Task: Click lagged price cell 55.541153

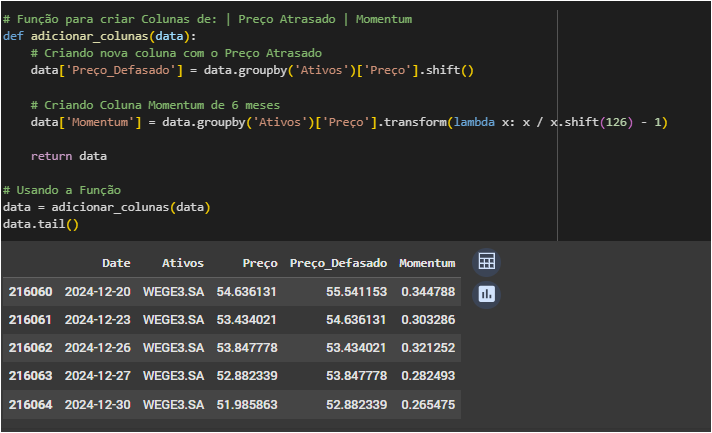Action: click(x=356, y=291)
